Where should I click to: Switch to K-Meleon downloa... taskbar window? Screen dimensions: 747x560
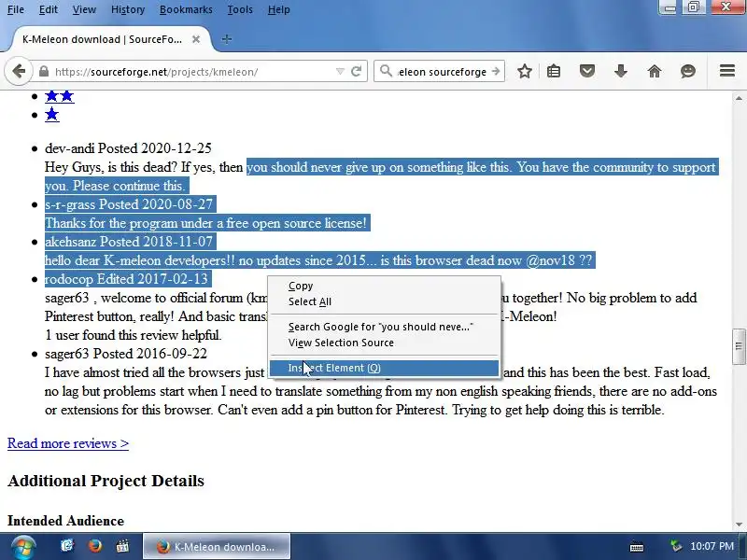click(x=217, y=547)
